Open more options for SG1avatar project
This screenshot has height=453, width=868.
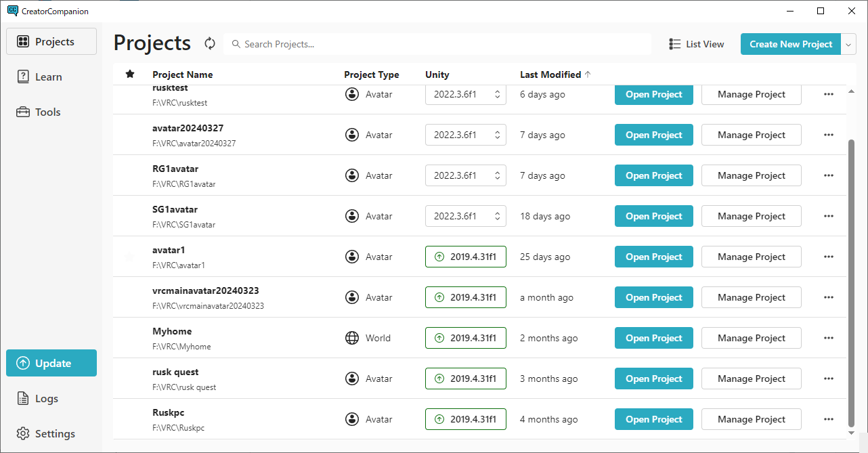(x=829, y=216)
